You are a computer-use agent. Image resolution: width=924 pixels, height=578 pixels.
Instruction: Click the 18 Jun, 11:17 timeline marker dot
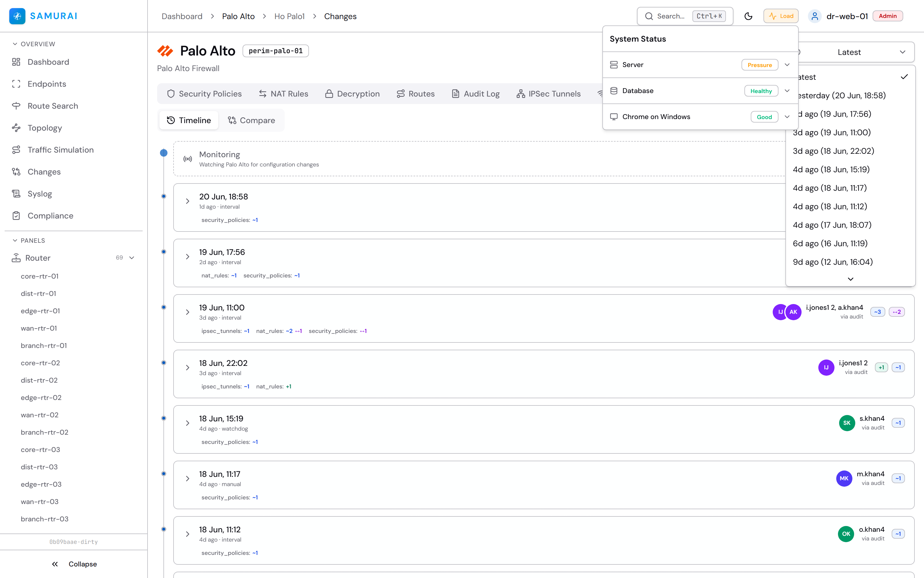coord(164,474)
